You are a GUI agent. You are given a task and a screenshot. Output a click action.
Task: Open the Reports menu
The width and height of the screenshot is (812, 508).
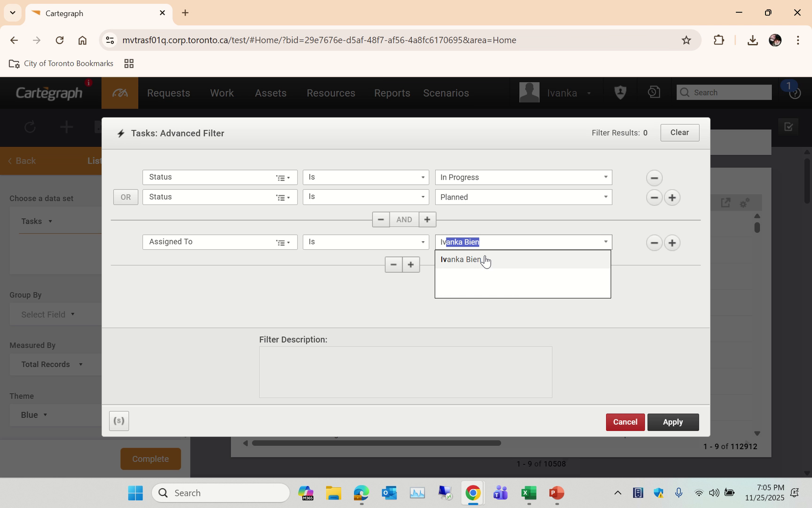(x=392, y=93)
